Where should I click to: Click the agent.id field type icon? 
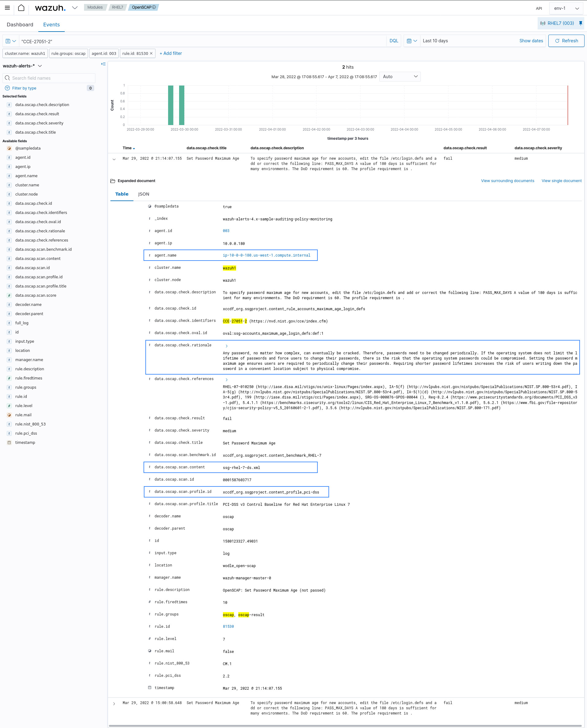click(x=9, y=158)
